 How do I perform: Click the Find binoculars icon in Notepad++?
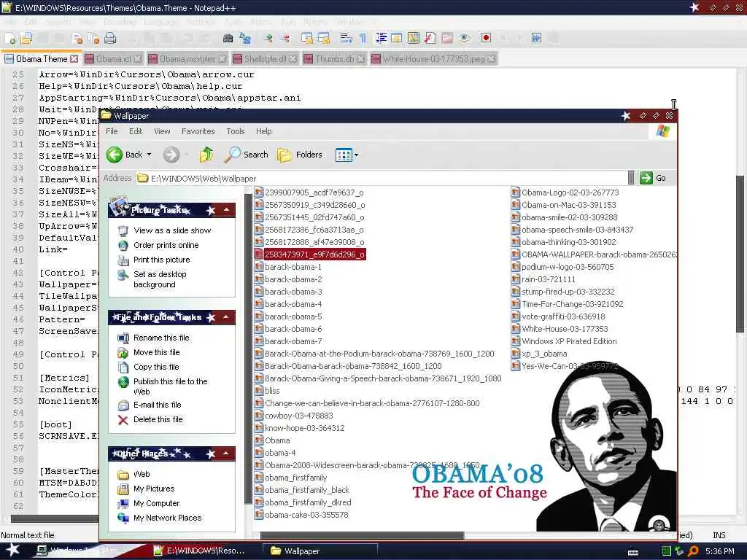click(x=228, y=38)
